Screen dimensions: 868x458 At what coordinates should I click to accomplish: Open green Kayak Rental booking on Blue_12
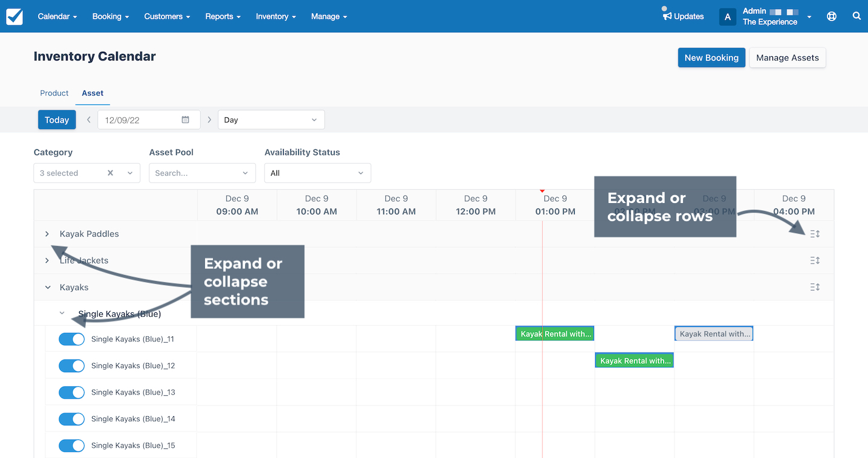[635, 361]
